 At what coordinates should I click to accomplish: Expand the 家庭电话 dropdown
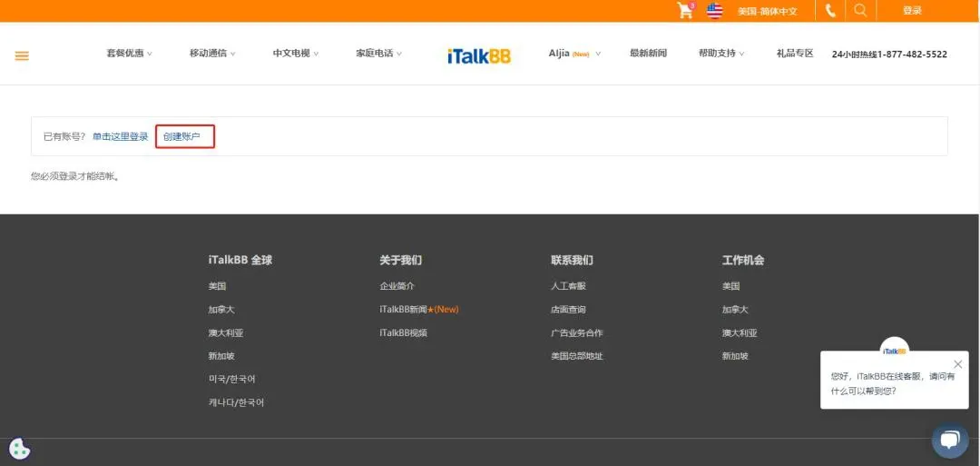[x=378, y=54]
